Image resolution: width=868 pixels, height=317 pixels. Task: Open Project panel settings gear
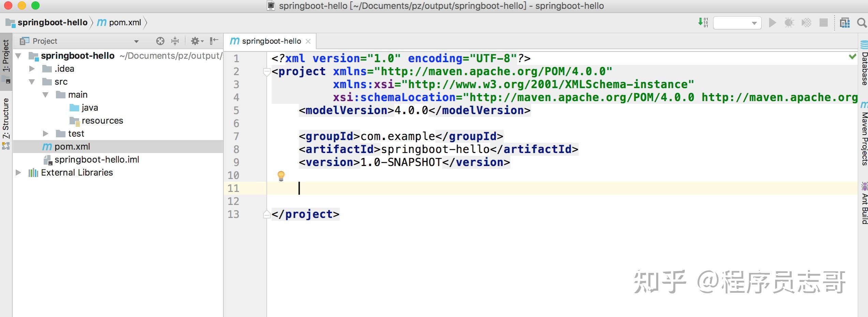click(x=197, y=41)
